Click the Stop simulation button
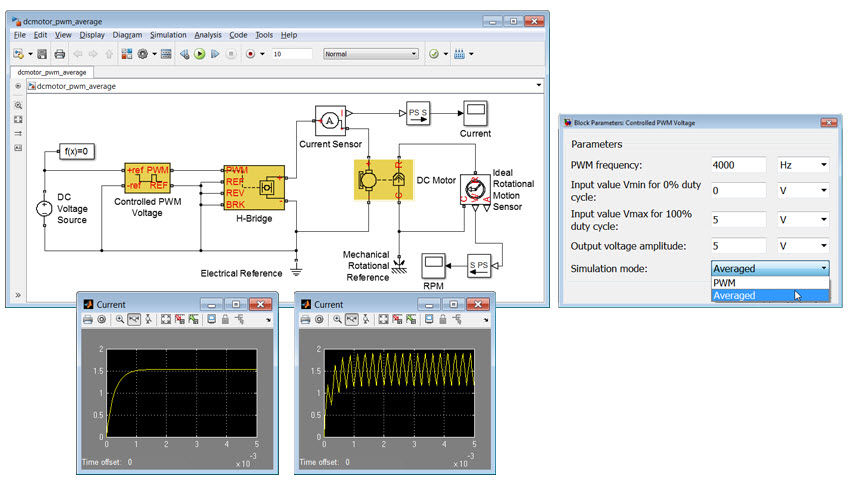This screenshot has width=850, height=485. (231, 54)
